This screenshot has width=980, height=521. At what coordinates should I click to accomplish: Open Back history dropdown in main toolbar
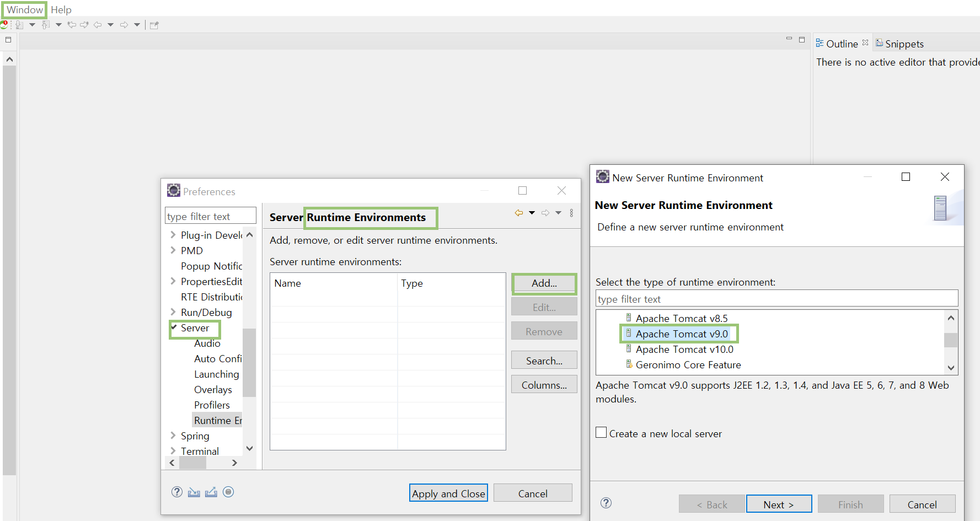110,25
